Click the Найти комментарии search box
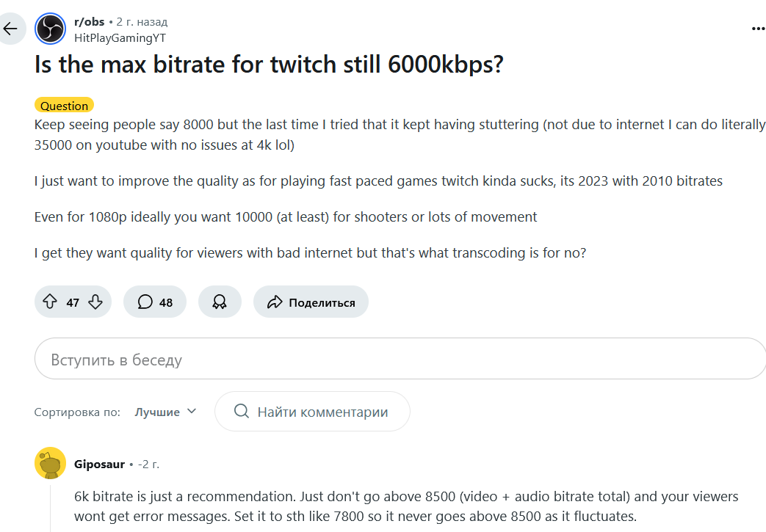 [x=312, y=412]
